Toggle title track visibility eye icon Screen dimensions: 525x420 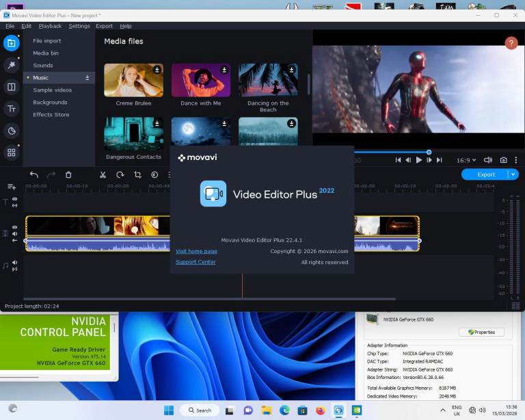(15, 199)
